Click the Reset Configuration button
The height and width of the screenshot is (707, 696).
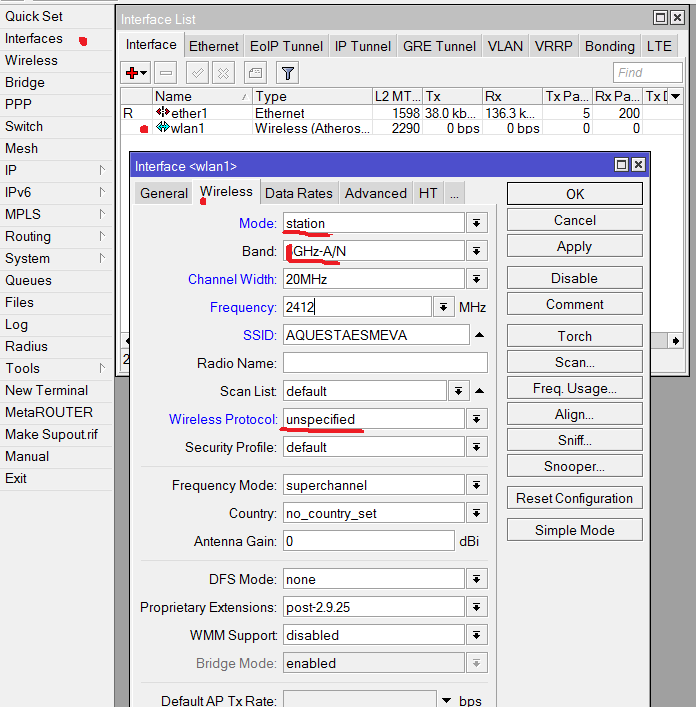pos(575,498)
